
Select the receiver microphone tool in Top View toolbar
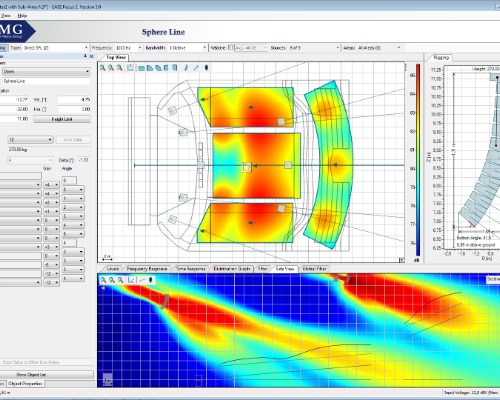(x=206, y=68)
